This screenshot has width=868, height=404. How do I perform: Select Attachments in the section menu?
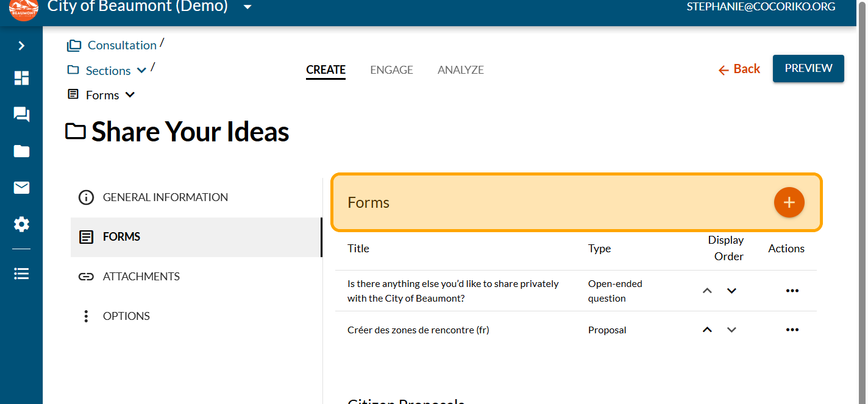(x=141, y=277)
